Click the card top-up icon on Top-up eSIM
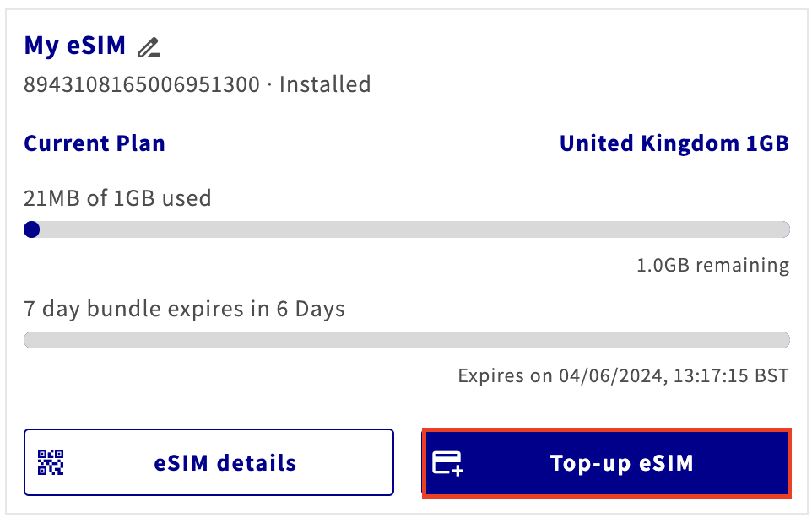 (x=447, y=462)
